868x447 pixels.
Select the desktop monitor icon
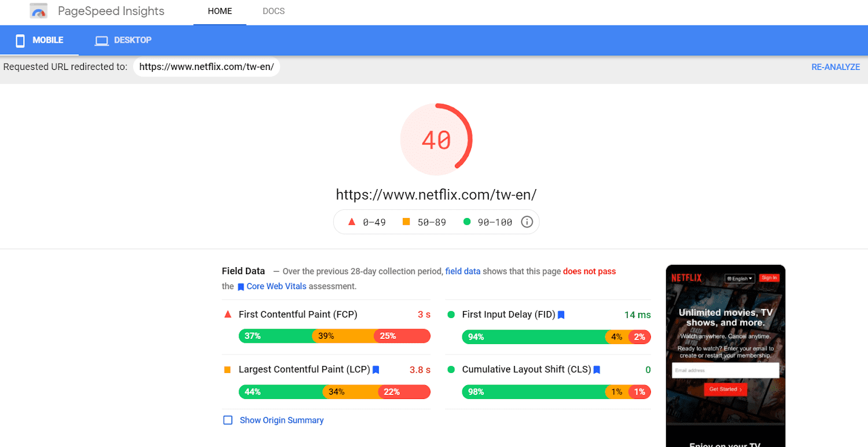[102, 40]
